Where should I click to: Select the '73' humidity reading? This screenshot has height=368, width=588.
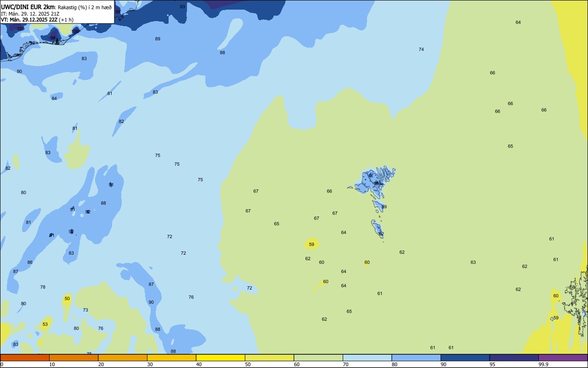pos(85,310)
